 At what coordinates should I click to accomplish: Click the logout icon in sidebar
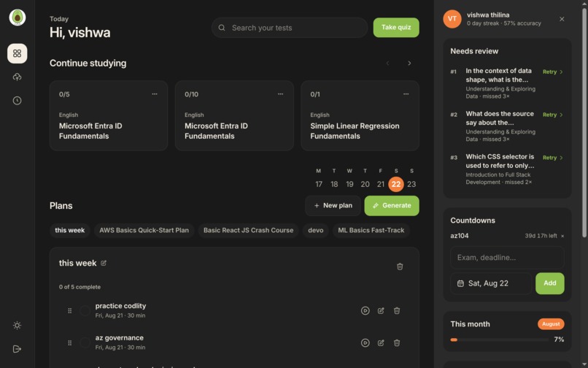[18, 349]
